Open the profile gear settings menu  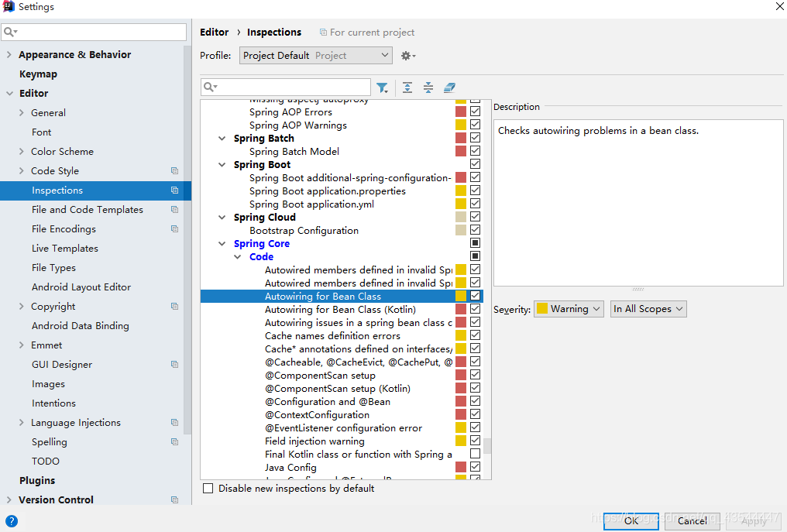point(408,56)
